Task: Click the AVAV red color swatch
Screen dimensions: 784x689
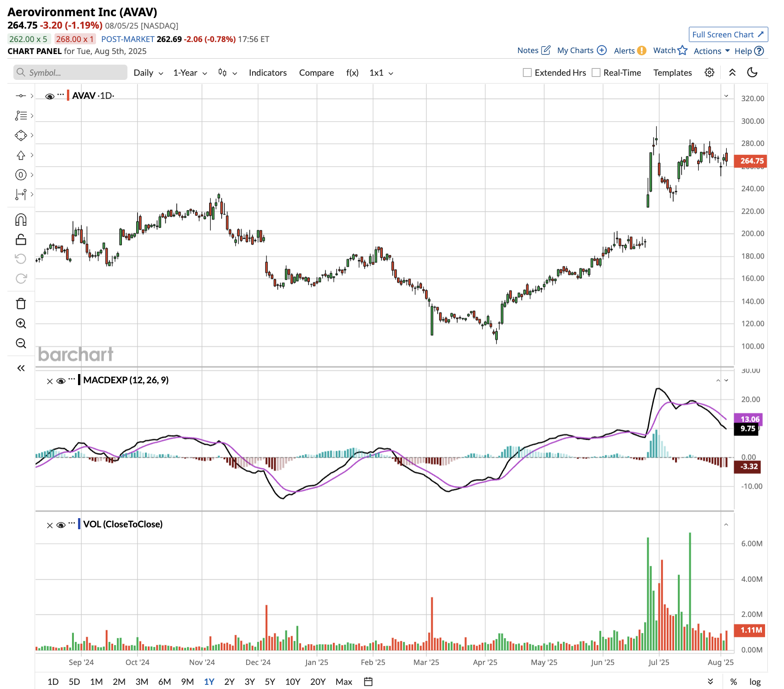Action: (x=68, y=96)
